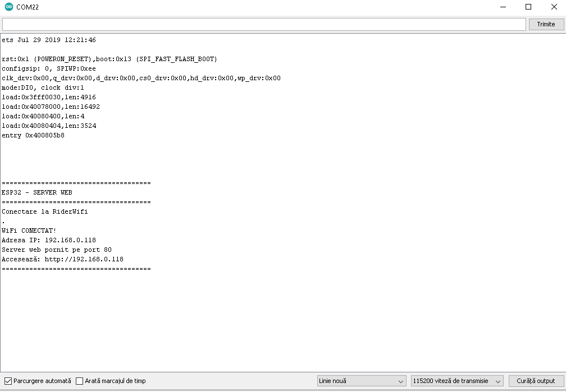This screenshot has height=392, width=566.
Task: Click the Curăță output button
Action: pos(535,381)
